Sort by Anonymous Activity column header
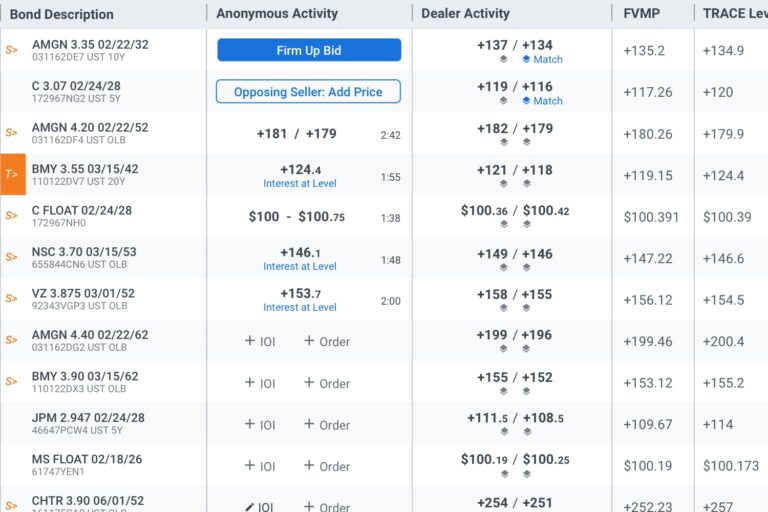The width and height of the screenshot is (768, 512). (277, 13)
